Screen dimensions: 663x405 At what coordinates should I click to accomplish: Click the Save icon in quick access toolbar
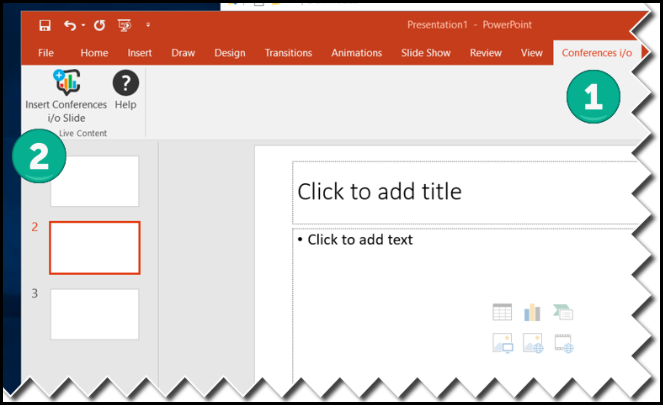point(45,25)
